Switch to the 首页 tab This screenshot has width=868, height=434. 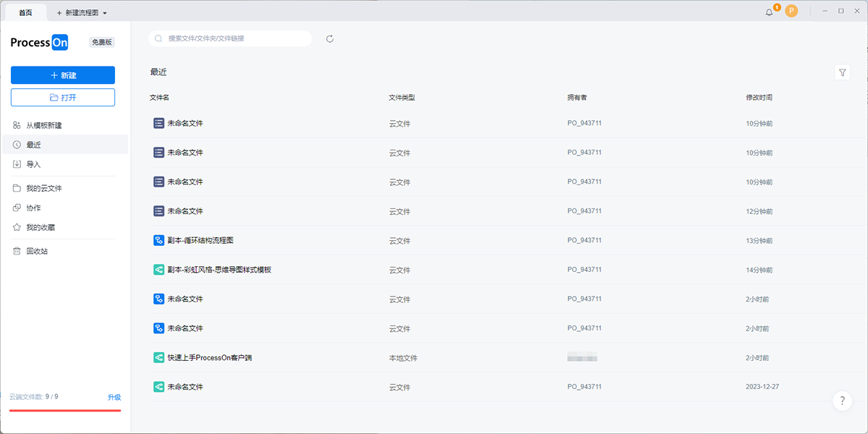25,13
